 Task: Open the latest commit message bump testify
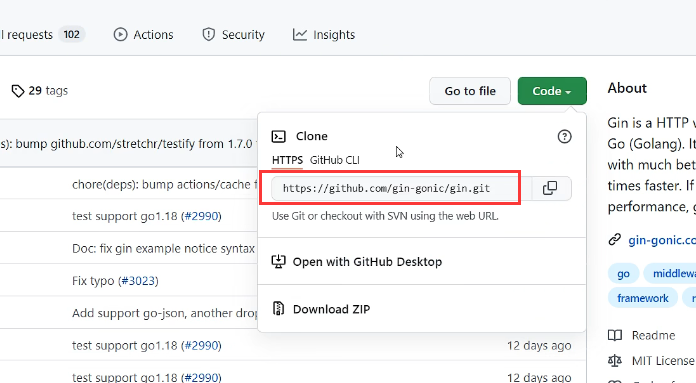tap(127, 144)
